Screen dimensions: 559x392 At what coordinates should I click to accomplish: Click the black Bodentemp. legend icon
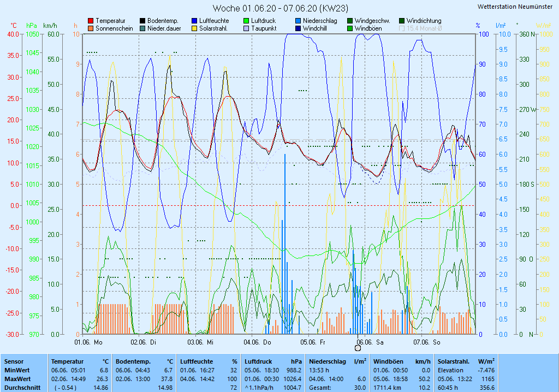point(143,21)
